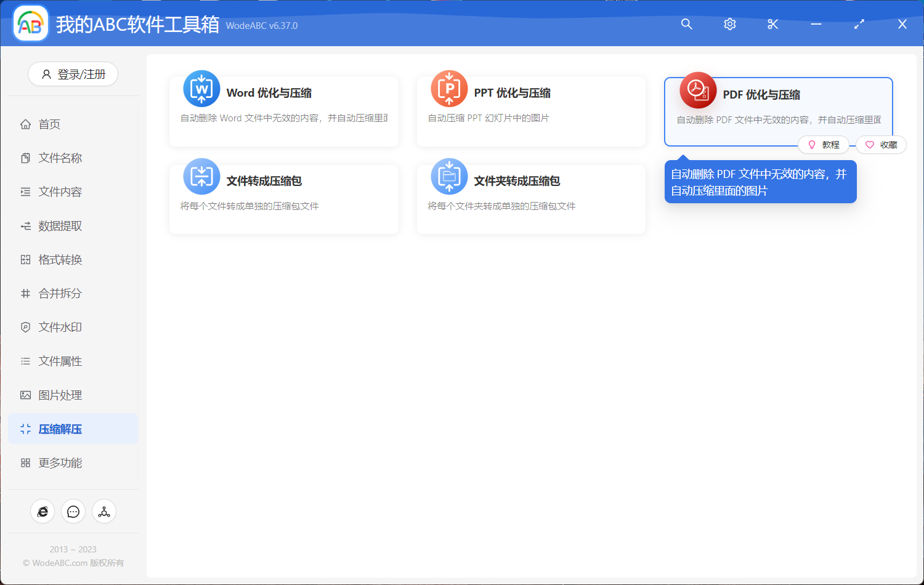Click the 文件转成压缩包 tool icon
Viewport: 924px width, 585px height.
(x=201, y=176)
